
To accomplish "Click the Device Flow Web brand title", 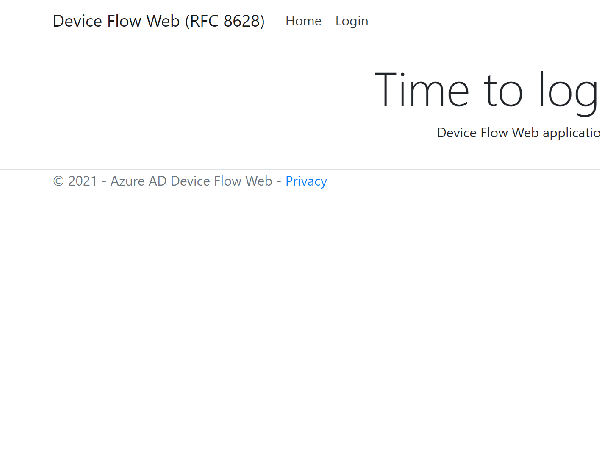I will pyautogui.click(x=158, y=21).
